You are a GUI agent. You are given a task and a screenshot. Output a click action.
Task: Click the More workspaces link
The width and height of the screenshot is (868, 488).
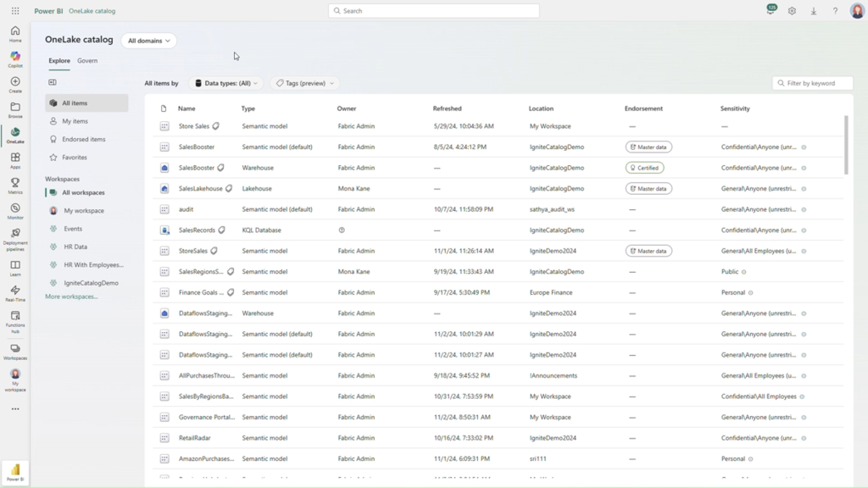click(x=71, y=297)
